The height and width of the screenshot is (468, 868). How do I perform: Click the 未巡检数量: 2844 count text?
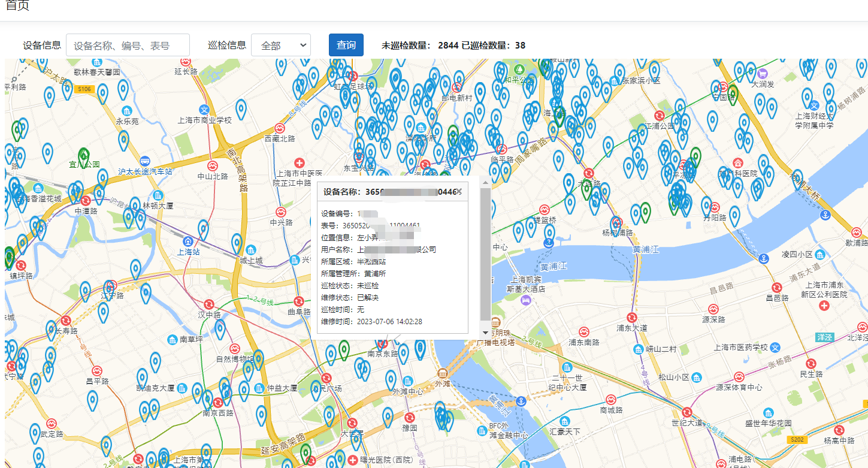pos(420,45)
